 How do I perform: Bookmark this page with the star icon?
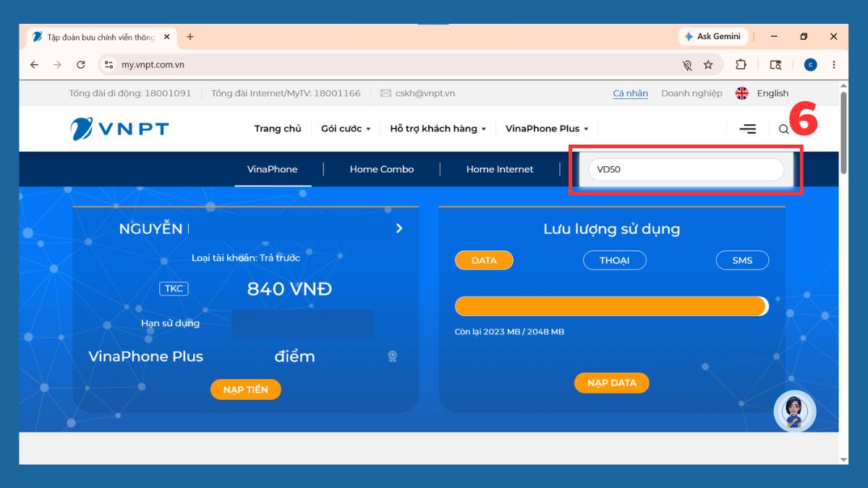(708, 64)
